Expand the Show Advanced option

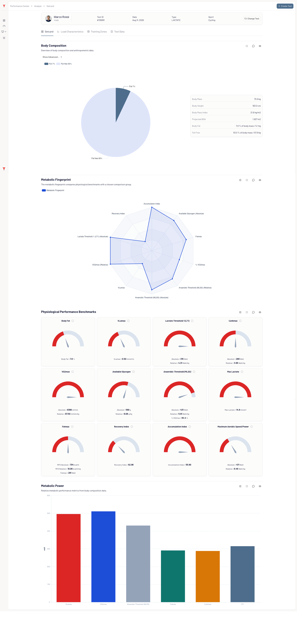52,57
